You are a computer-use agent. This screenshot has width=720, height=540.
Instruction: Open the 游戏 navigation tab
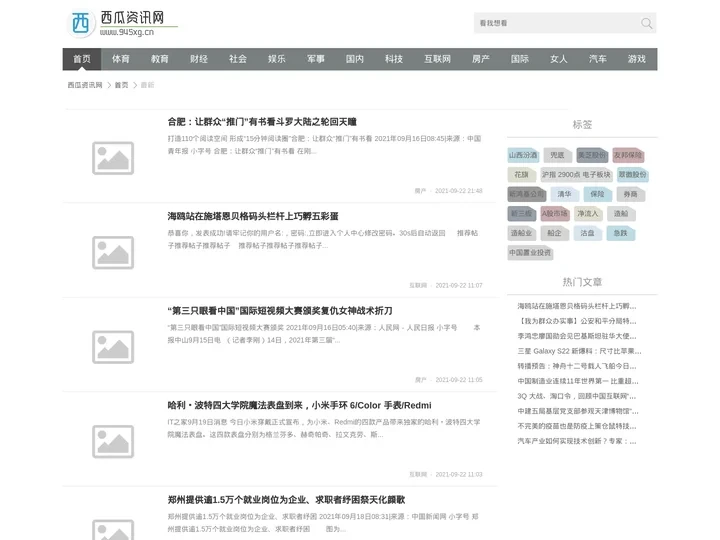click(x=637, y=59)
